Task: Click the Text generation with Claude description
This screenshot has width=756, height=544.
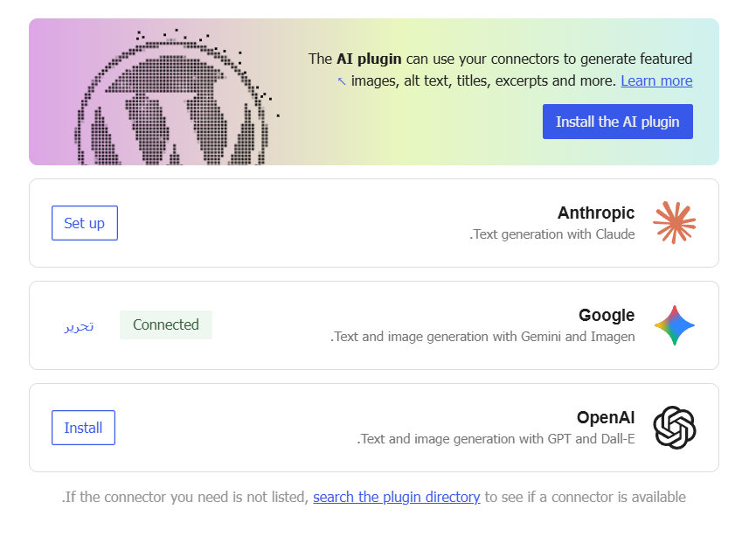Action: pyautogui.click(x=552, y=234)
